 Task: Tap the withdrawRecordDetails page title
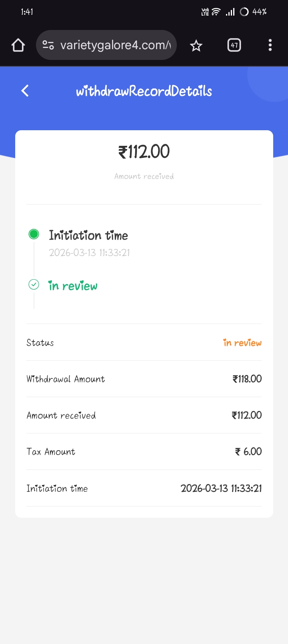[144, 91]
